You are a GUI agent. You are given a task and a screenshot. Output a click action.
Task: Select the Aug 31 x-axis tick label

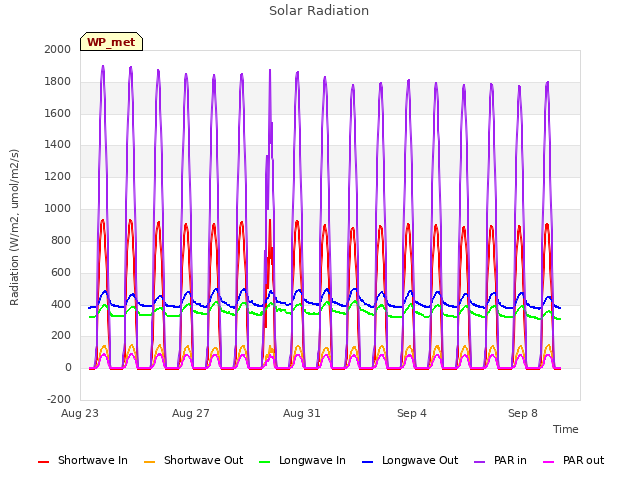[x=302, y=413]
